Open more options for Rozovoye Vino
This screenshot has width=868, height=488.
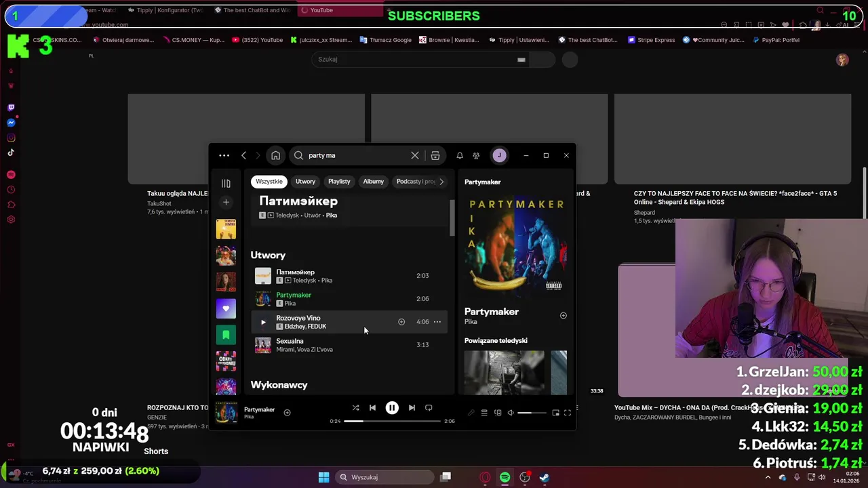(x=437, y=322)
